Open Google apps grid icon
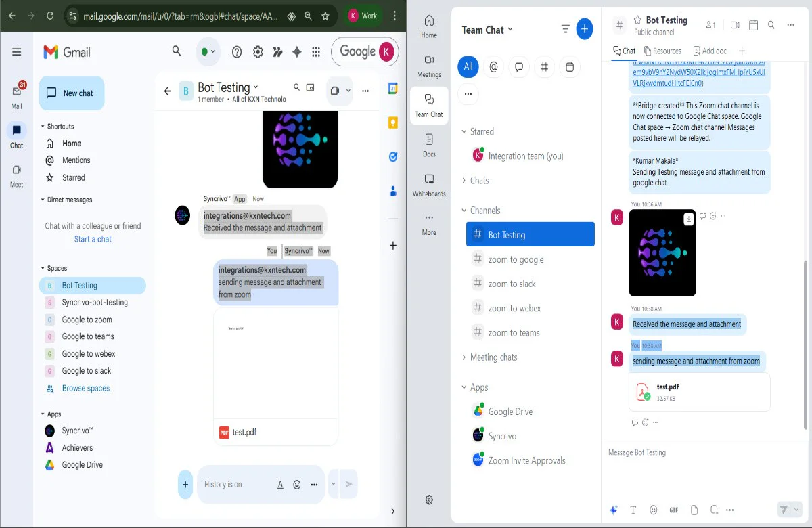 (316, 52)
